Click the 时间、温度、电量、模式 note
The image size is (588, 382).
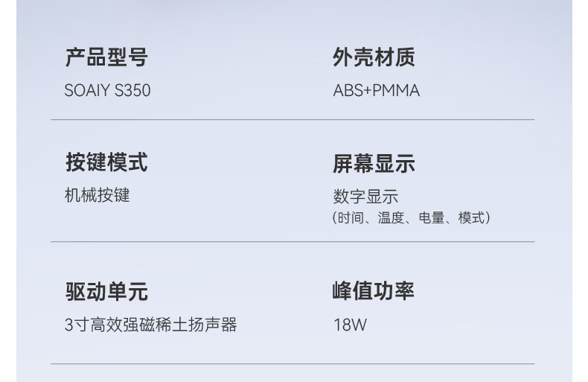click(412, 217)
